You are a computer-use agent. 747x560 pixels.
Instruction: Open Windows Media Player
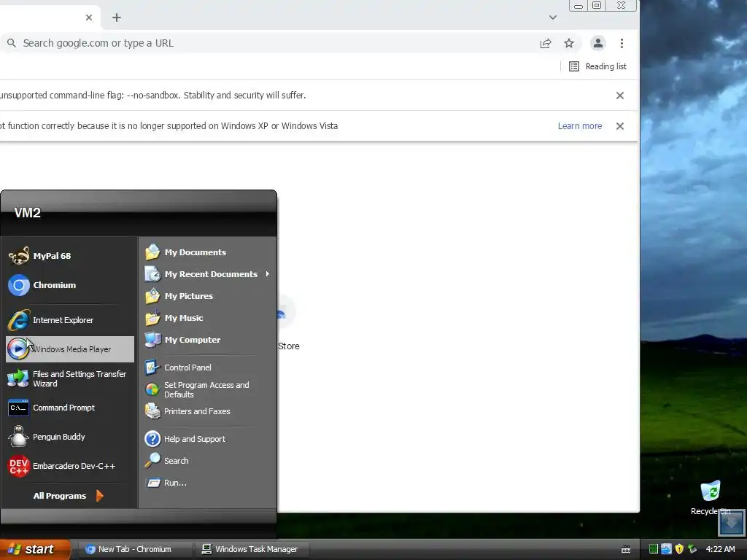click(x=69, y=349)
